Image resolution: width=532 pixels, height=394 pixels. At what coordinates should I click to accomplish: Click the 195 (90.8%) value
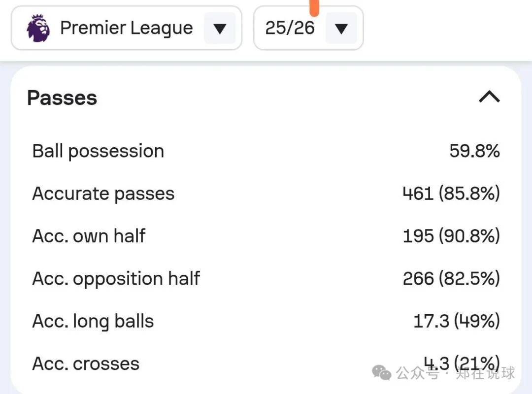pyautogui.click(x=451, y=236)
